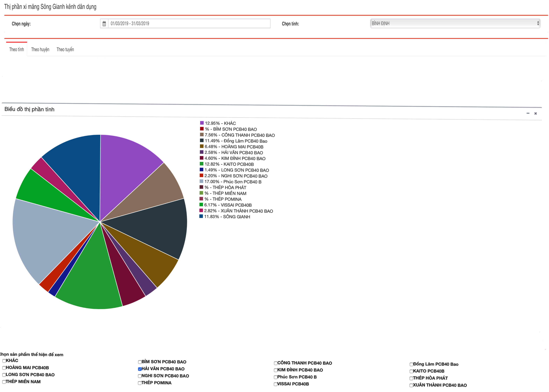
Task: Tick the THÉP HÒA PHÁT checkbox
Action: [411, 378]
